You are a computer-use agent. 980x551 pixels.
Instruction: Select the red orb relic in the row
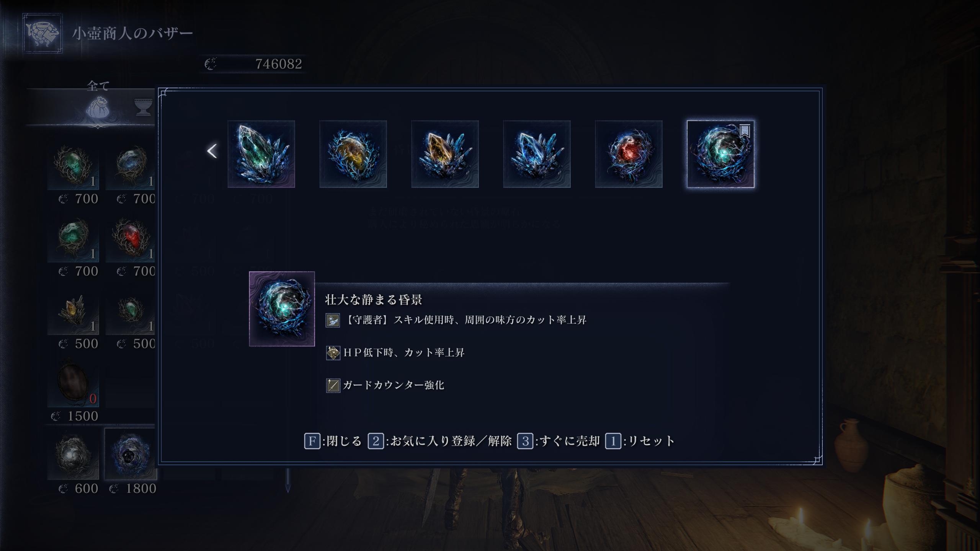coord(629,154)
